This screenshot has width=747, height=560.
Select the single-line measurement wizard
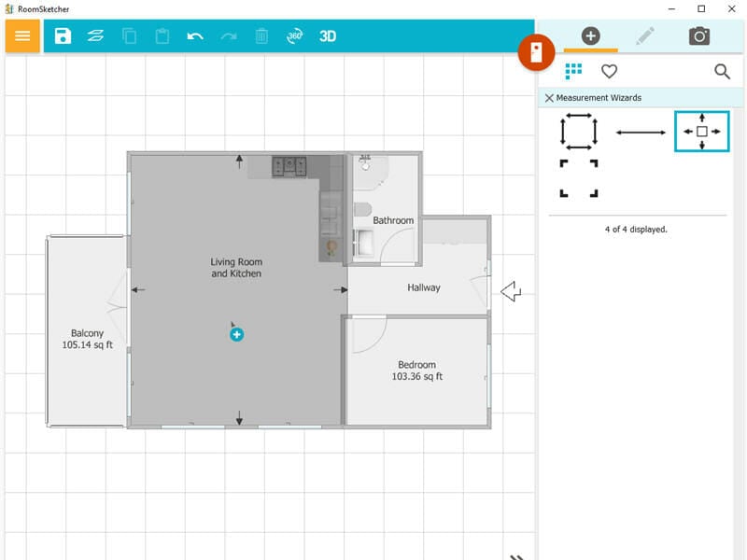[x=641, y=131]
